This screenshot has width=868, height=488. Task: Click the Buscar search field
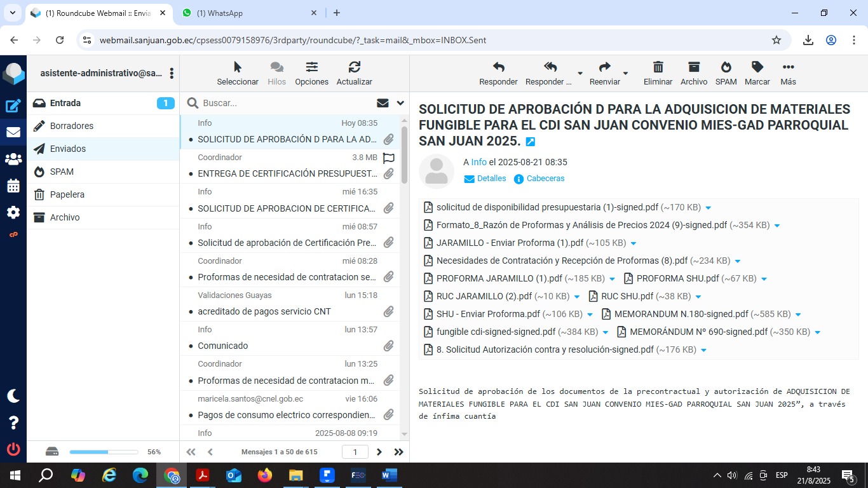pos(286,103)
